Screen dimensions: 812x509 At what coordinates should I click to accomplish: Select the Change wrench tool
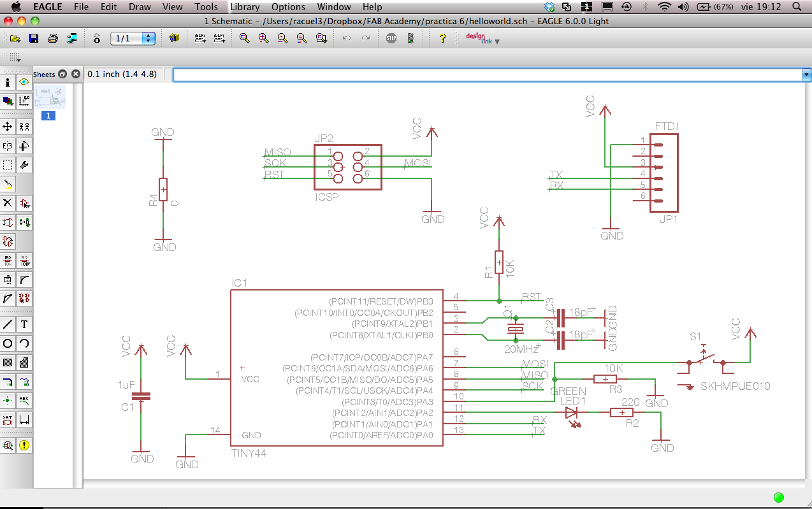tap(24, 165)
